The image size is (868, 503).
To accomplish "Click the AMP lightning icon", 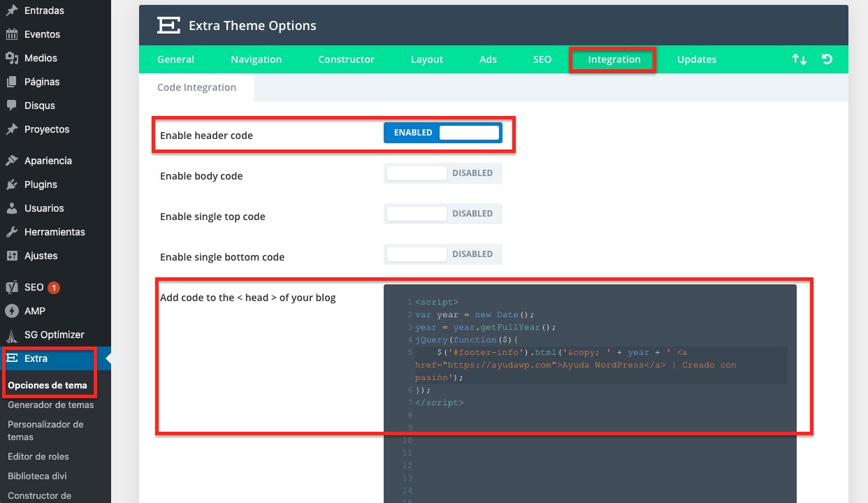I will coord(12,311).
